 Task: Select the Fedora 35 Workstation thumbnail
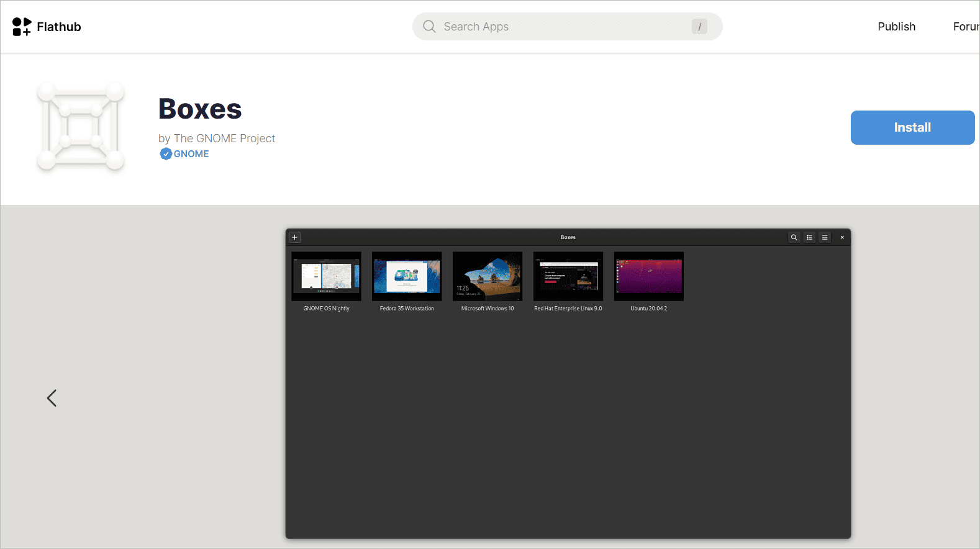click(407, 276)
